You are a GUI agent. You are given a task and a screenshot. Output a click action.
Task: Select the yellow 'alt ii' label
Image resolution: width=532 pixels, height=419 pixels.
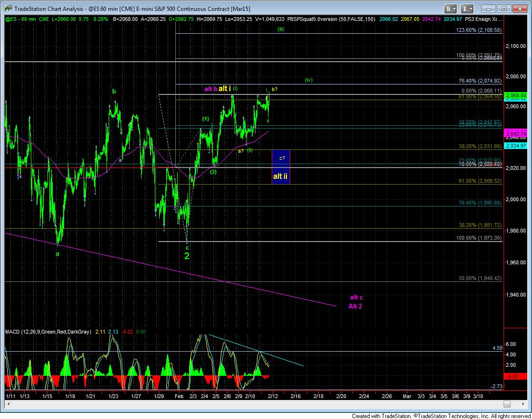pyautogui.click(x=280, y=176)
